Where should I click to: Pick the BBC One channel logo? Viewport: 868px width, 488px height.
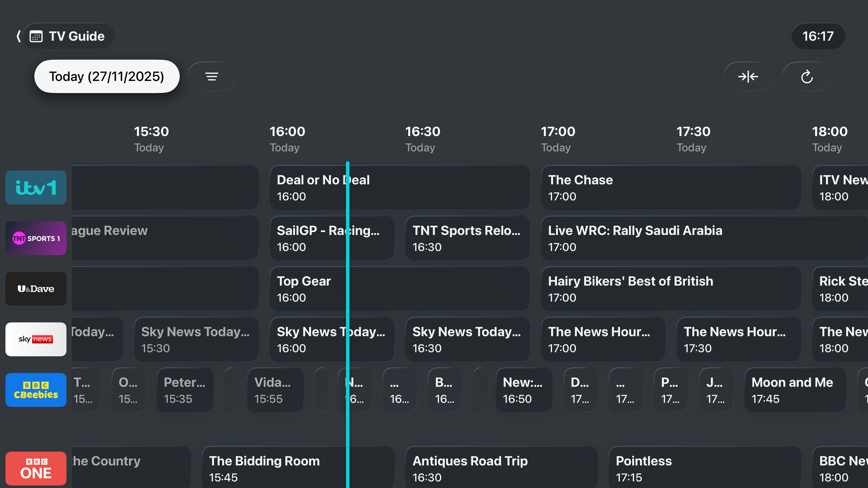coord(36,468)
